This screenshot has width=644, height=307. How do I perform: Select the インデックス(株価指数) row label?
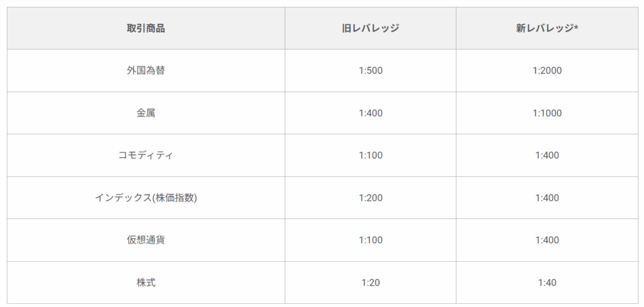coord(145,198)
